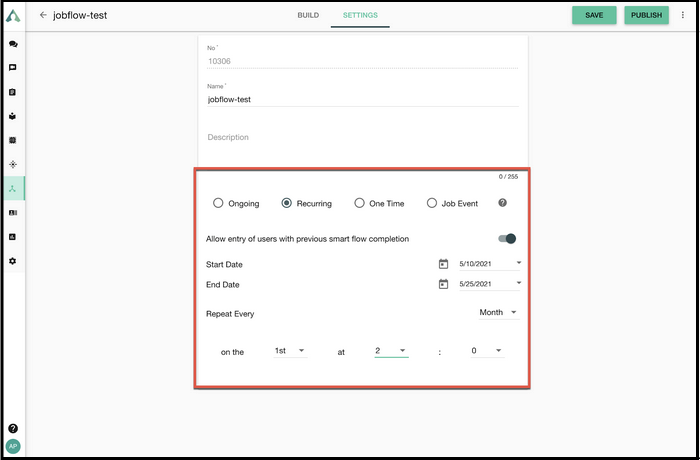Click the Name field containing jobflow-test
The width and height of the screenshot is (700, 460).
tap(363, 100)
